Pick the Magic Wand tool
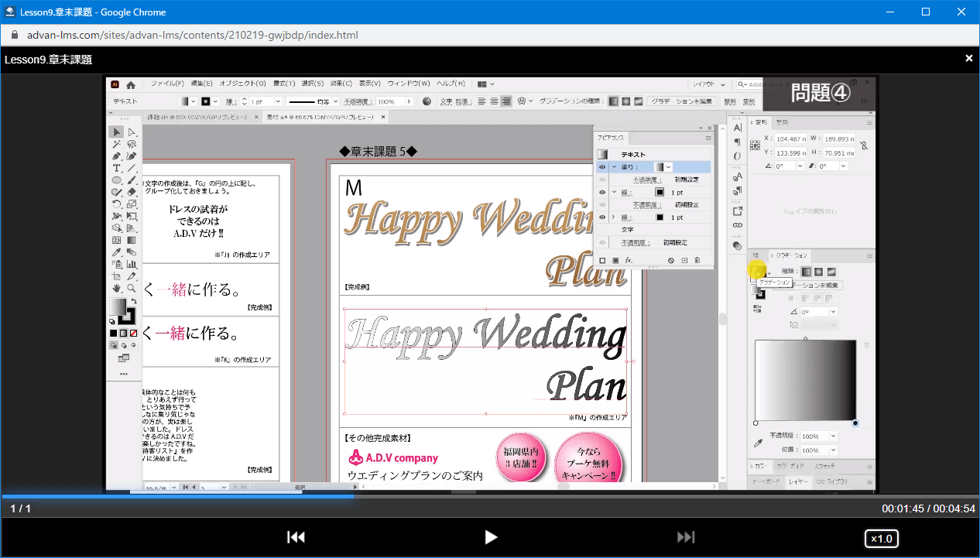 tap(116, 144)
